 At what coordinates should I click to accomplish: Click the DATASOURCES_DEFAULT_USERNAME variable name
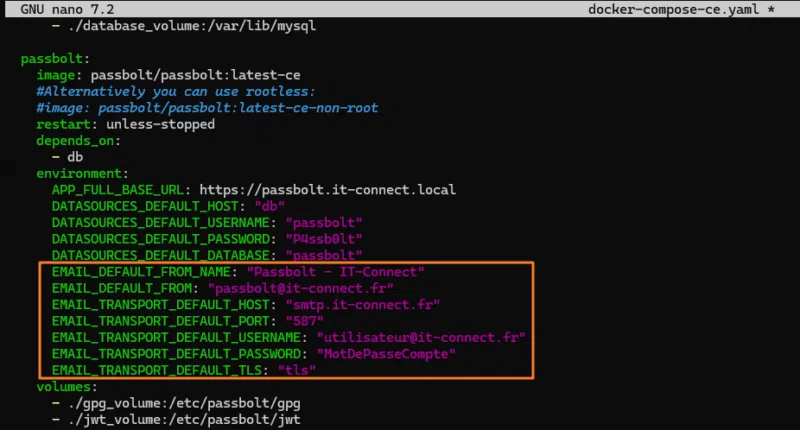tap(161, 222)
